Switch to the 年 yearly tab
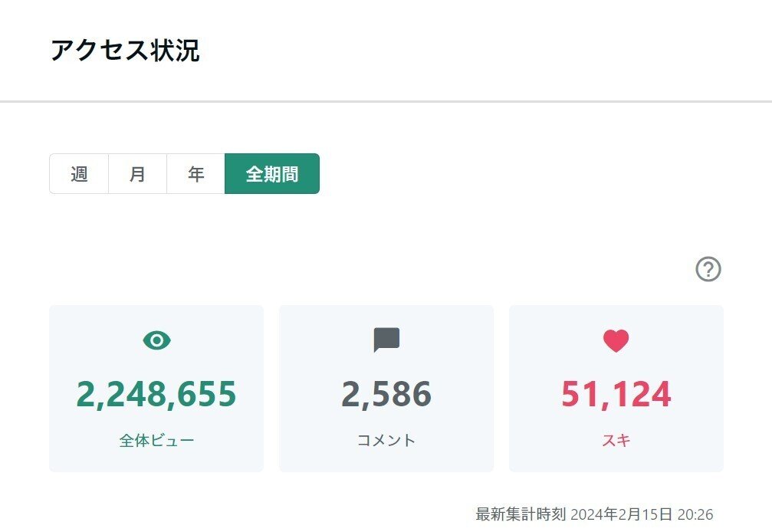 [x=196, y=174]
